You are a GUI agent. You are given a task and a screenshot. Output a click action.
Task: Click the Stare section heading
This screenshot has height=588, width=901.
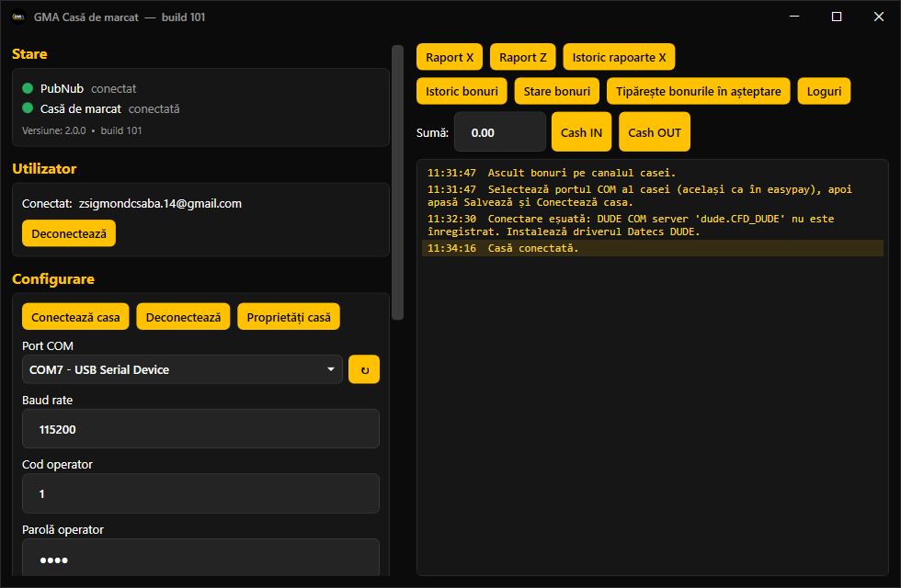[29, 54]
